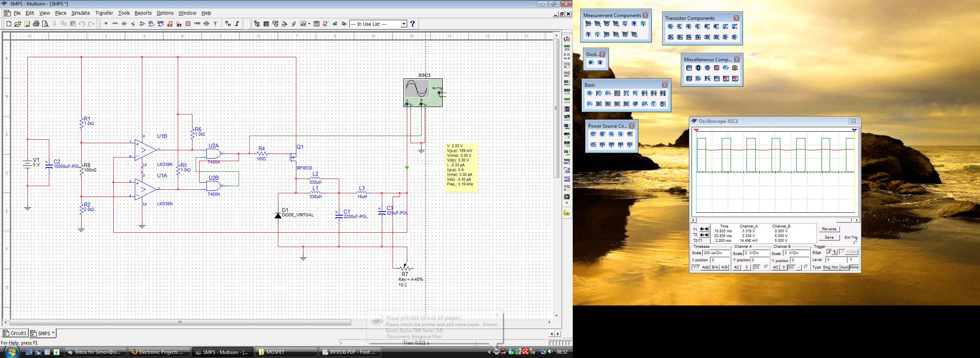Click the Trigger Level input field
The width and height of the screenshot is (980, 358).
tap(836, 260)
